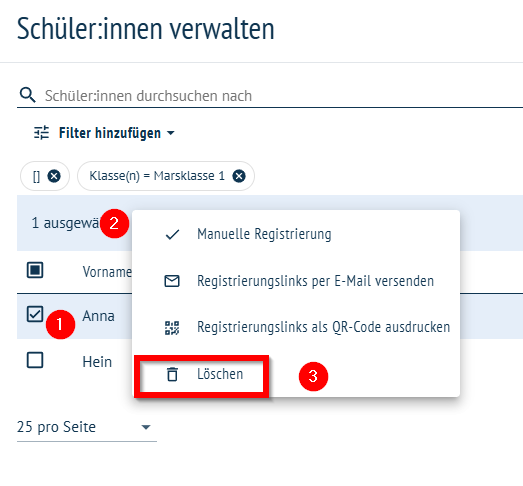523x486 pixels.
Task: Open the Filter hinzufügen dropdown arrow
Action: pyautogui.click(x=170, y=133)
